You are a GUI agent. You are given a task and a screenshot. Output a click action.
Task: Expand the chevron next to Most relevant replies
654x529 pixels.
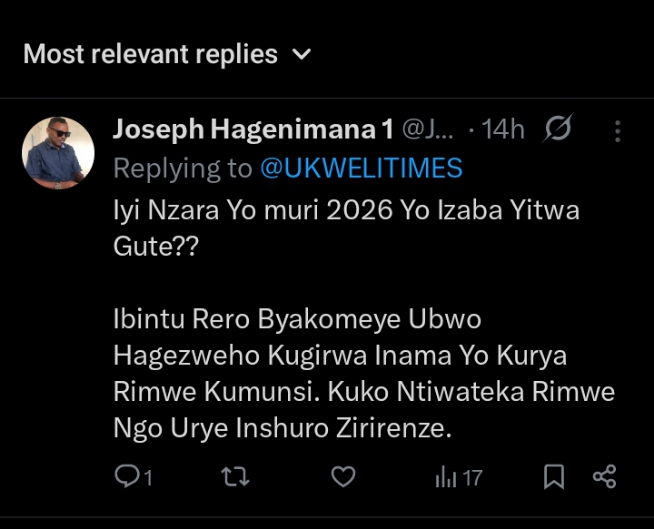click(302, 54)
